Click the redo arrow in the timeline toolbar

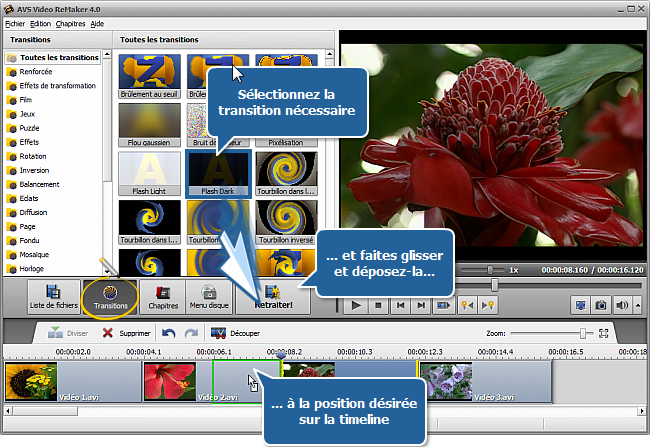(x=190, y=333)
